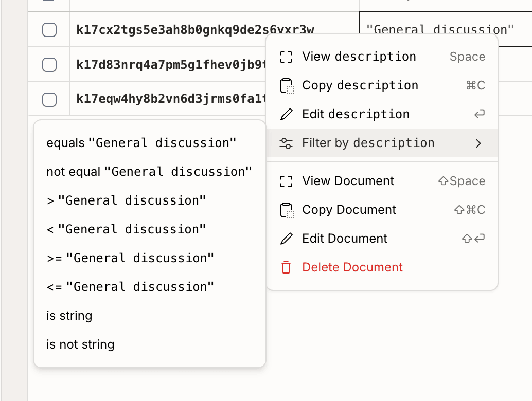
Task: Select filter >= "General discussion"
Action: click(x=150, y=258)
